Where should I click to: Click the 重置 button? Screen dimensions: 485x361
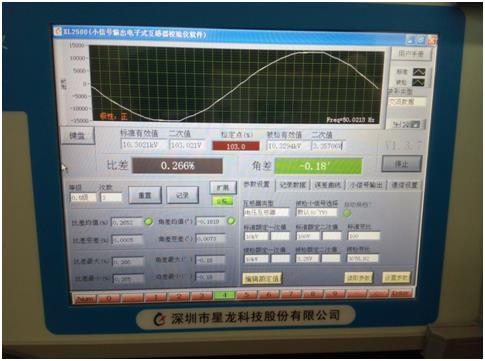(x=145, y=195)
